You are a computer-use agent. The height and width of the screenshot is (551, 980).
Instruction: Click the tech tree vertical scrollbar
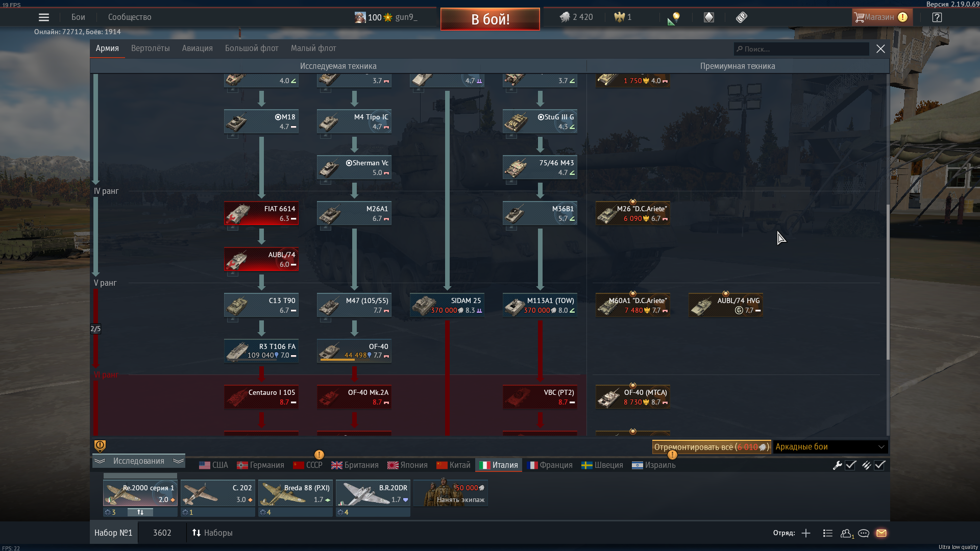tap(888, 282)
